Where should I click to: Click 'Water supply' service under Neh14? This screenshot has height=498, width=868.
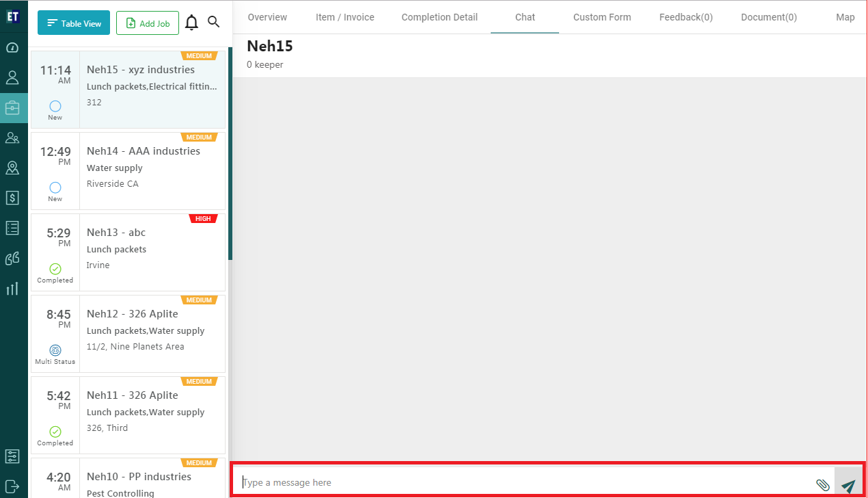point(115,168)
